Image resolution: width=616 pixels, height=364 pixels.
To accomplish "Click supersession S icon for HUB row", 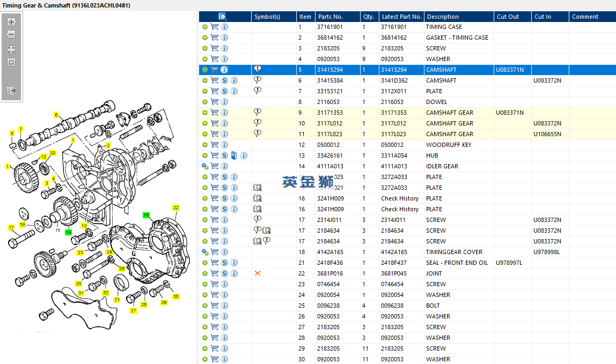I will pyautogui.click(x=224, y=155).
